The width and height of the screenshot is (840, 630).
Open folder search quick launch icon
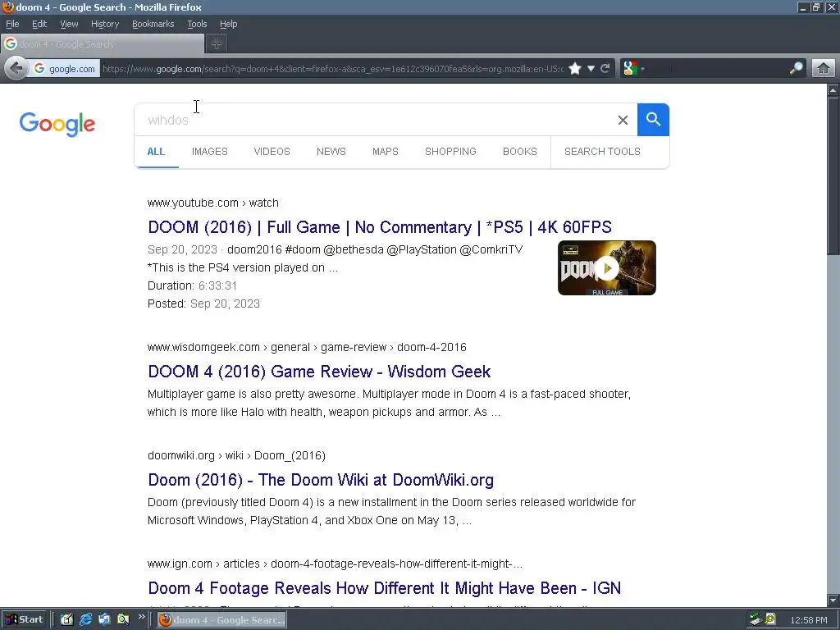point(123,619)
